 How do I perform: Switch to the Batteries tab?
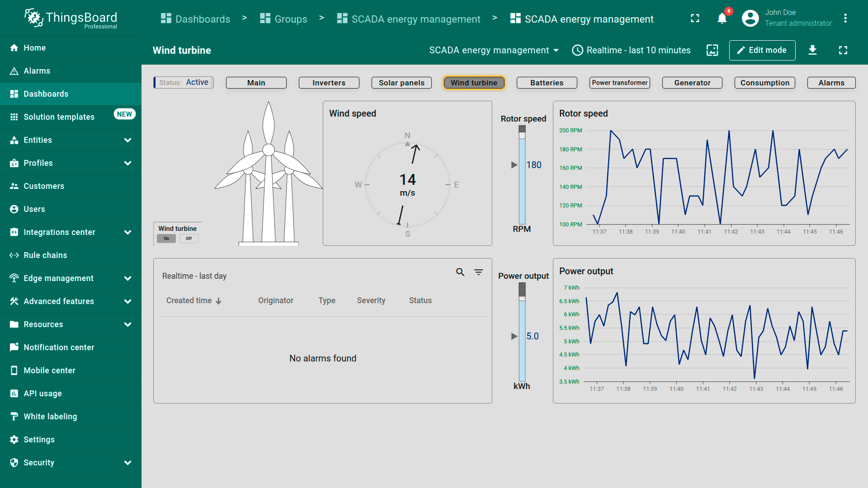click(547, 83)
